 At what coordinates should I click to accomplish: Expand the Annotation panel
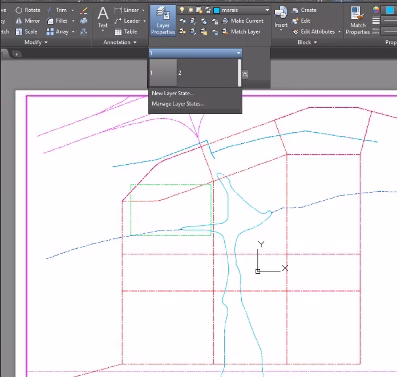point(120,42)
